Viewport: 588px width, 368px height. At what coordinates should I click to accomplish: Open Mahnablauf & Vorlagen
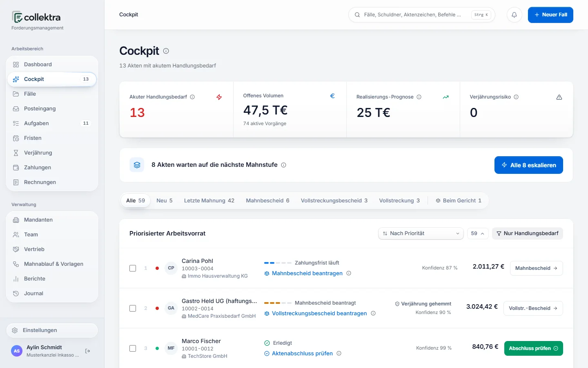pyautogui.click(x=52, y=264)
